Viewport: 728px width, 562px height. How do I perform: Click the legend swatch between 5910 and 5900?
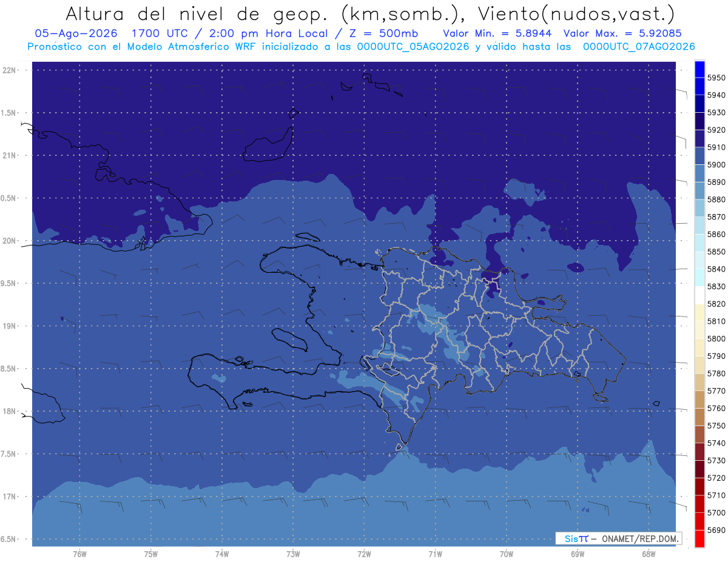pos(699,156)
